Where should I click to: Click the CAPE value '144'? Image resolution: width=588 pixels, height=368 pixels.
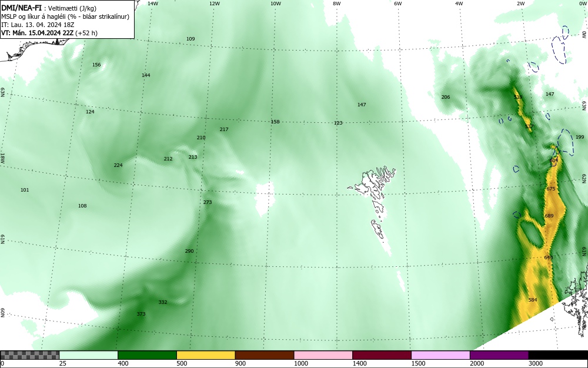146,75
